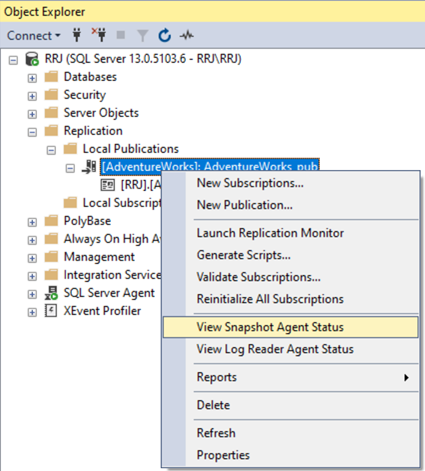
Task: Choose Delete from the context menu
Action: coord(290,405)
